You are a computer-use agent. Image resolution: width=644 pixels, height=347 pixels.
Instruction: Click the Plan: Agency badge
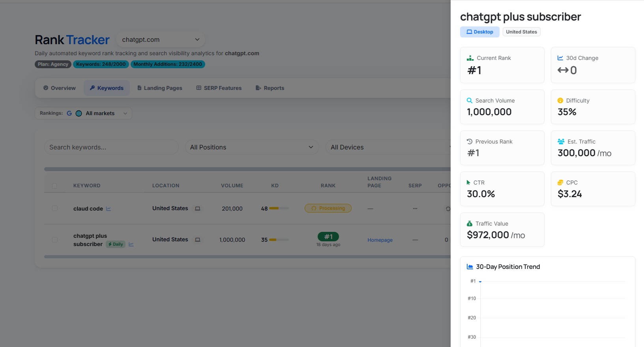53,64
